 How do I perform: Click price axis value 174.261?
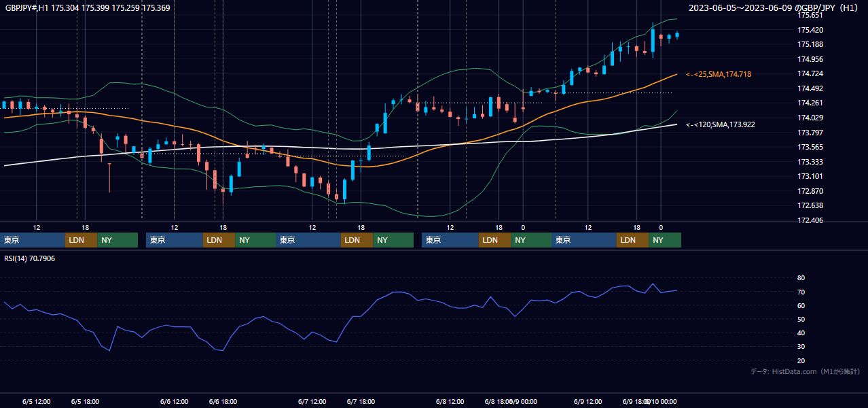810,103
